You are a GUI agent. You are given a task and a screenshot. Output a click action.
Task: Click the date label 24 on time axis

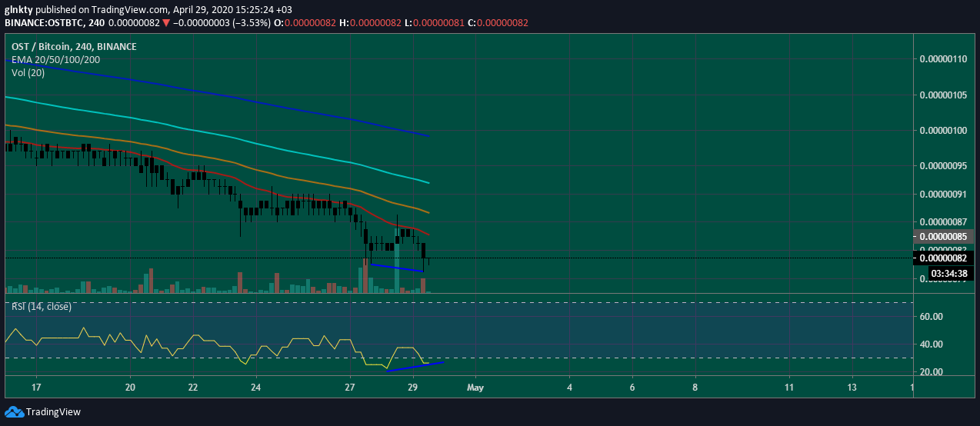point(255,387)
